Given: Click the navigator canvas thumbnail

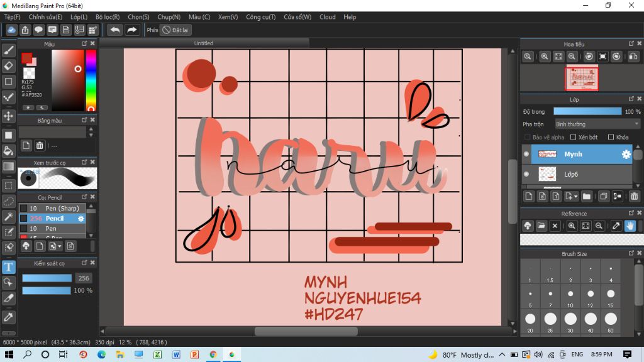Looking at the screenshot, I should click(582, 79).
